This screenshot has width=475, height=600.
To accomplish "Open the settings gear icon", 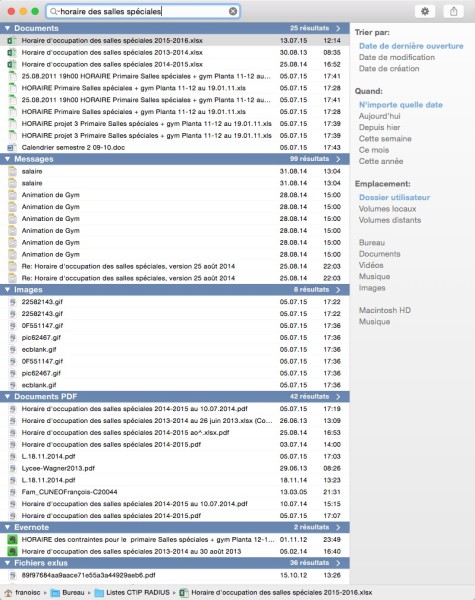I will coord(425,11).
